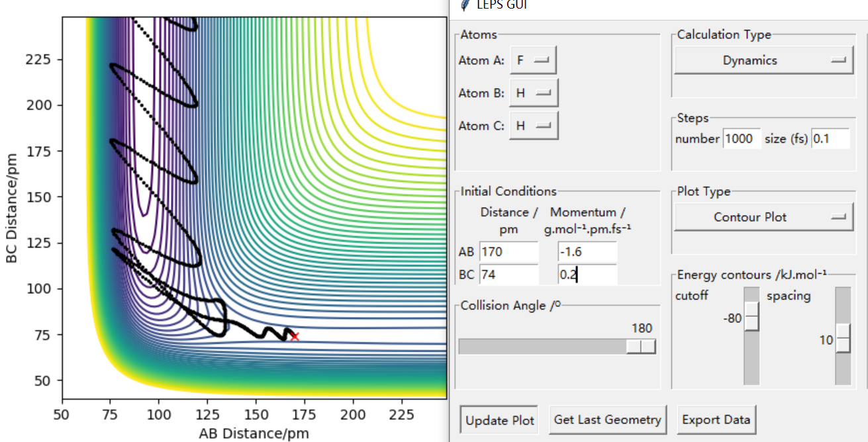The width and height of the screenshot is (868, 442).
Task: Open the Calculation Type dropdown set to Dynamics
Action: click(763, 60)
